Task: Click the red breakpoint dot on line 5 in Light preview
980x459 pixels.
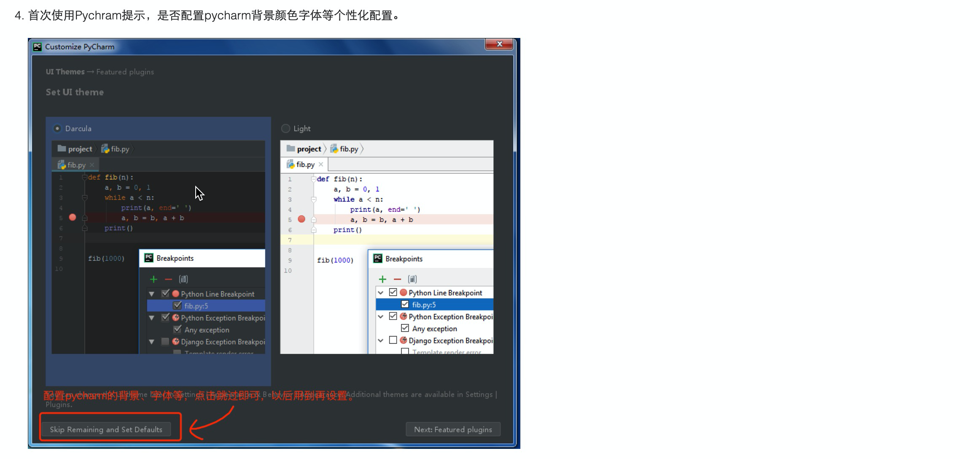Action: [302, 219]
